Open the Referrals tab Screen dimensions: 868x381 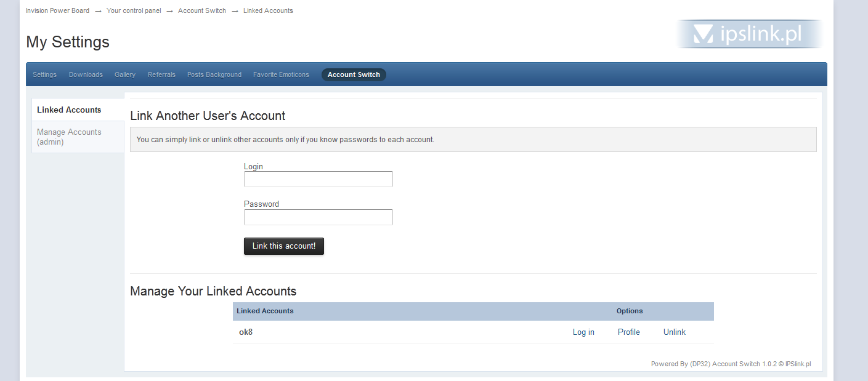161,74
